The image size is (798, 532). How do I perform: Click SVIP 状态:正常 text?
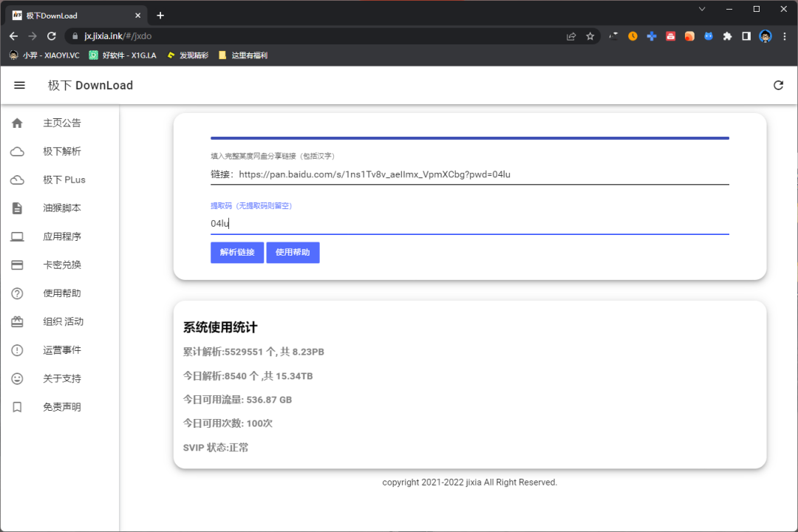point(216,448)
